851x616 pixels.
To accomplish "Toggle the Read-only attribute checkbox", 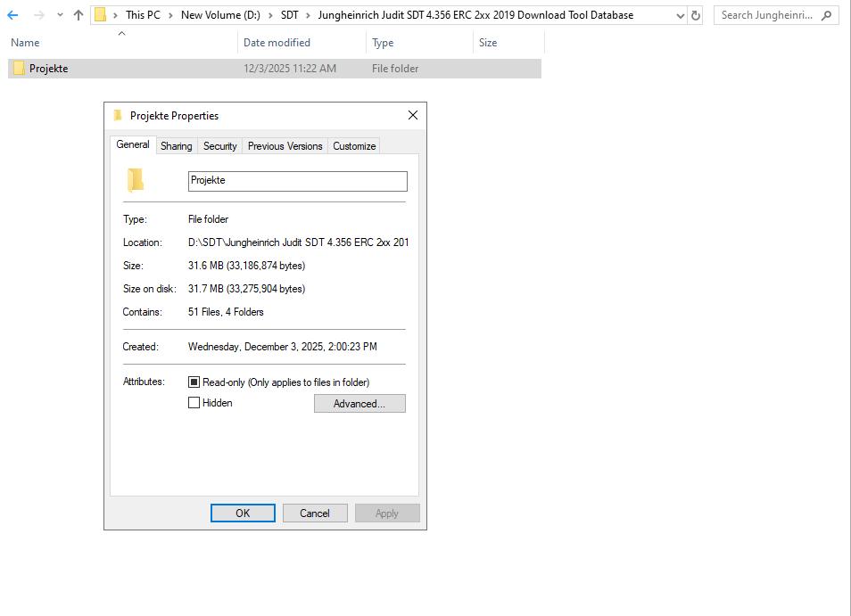I will pyautogui.click(x=193, y=382).
